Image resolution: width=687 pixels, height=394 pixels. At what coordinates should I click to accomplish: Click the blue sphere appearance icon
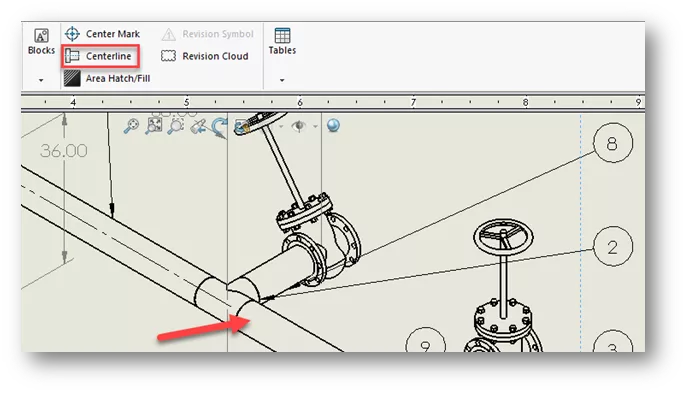tap(333, 126)
